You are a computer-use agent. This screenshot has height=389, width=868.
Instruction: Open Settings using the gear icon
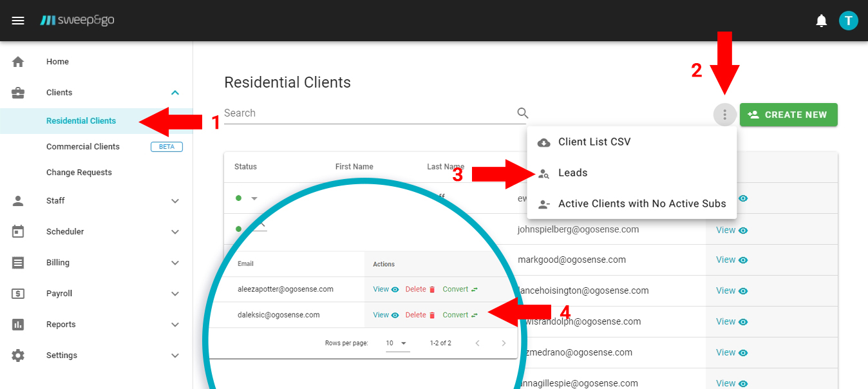coord(19,355)
